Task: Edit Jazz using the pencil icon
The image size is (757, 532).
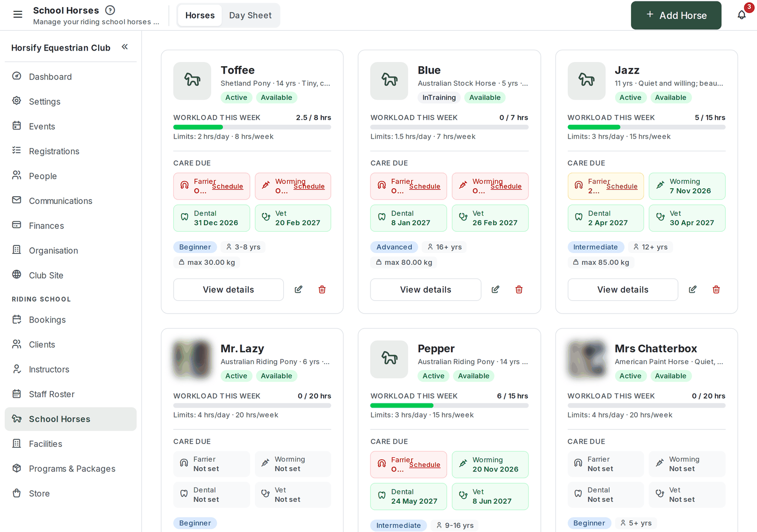Action: (693, 289)
